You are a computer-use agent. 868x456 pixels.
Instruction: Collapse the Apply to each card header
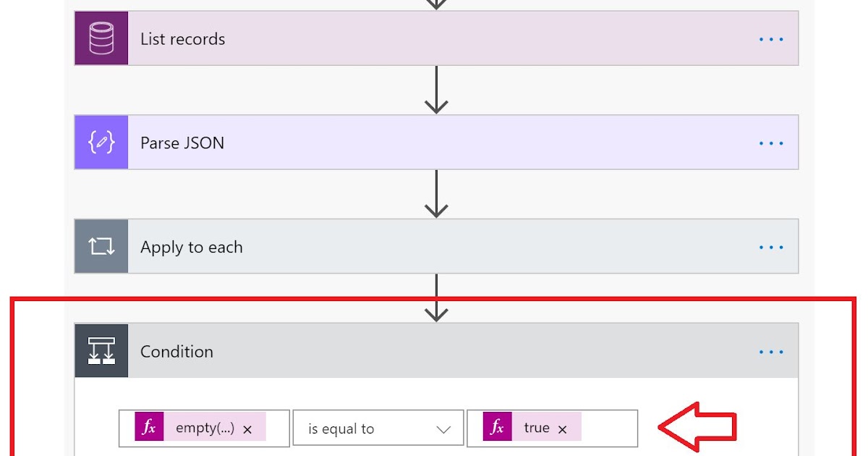point(434,246)
